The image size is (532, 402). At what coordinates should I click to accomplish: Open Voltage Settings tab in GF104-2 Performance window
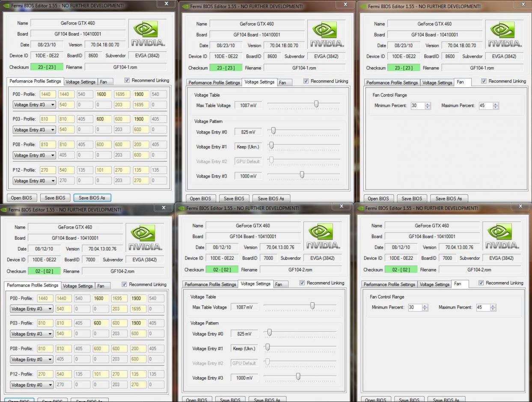(x=78, y=286)
